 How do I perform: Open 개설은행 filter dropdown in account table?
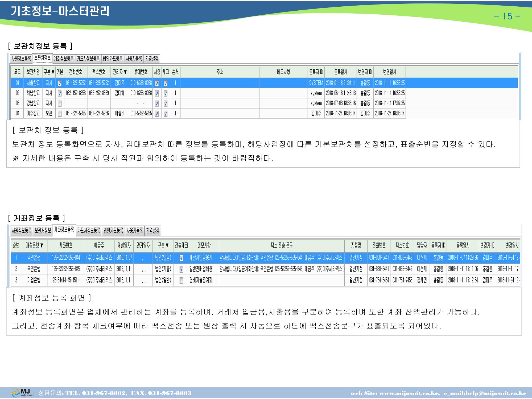42,245
